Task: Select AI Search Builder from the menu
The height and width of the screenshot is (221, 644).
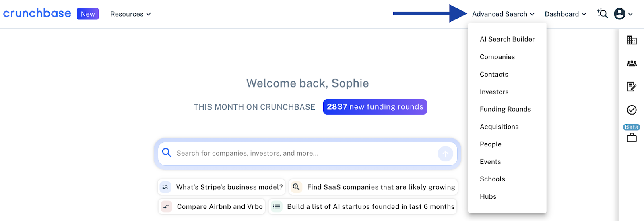Action: click(507, 39)
